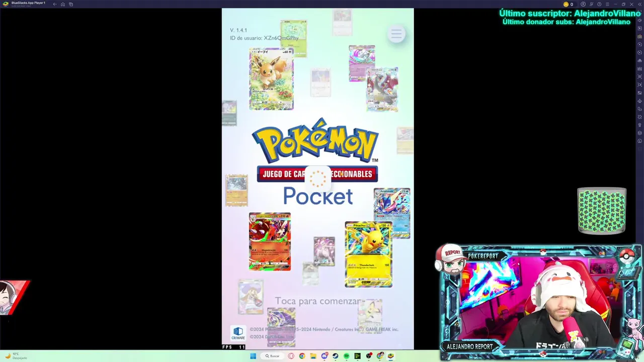Tap 'Toca para comenzar' to start
644x362 pixels.
tap(317, 301)
